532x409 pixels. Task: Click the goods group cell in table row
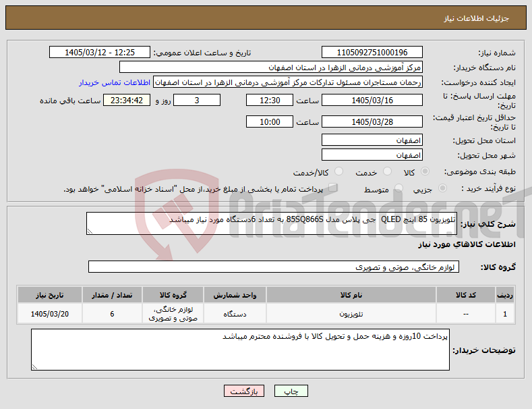tap(173, 314)
